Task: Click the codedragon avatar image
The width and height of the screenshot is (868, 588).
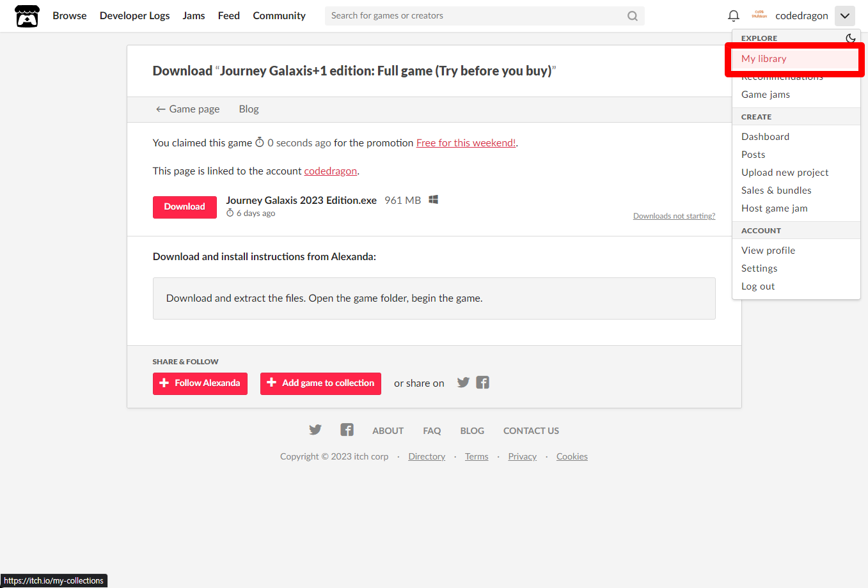Action: click(759, 15)
